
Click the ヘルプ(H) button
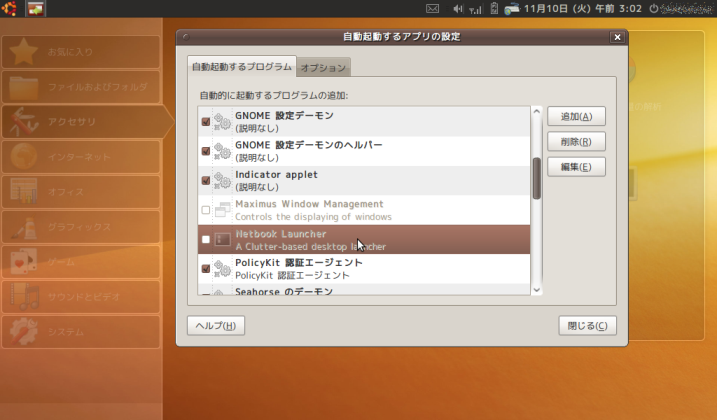[x=216, y=325]
